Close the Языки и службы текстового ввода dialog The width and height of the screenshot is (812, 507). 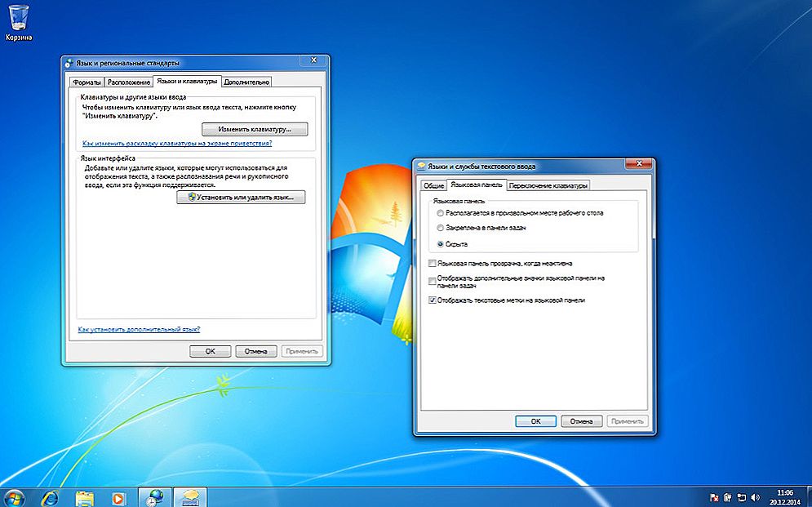click(x=639, y=163)
